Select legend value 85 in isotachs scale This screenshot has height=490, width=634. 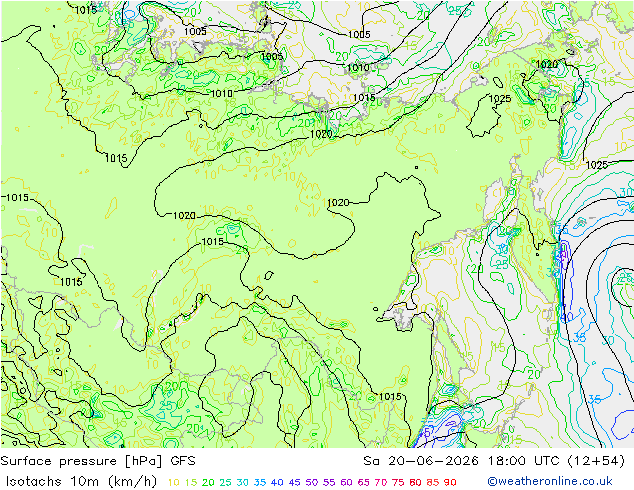433,482
